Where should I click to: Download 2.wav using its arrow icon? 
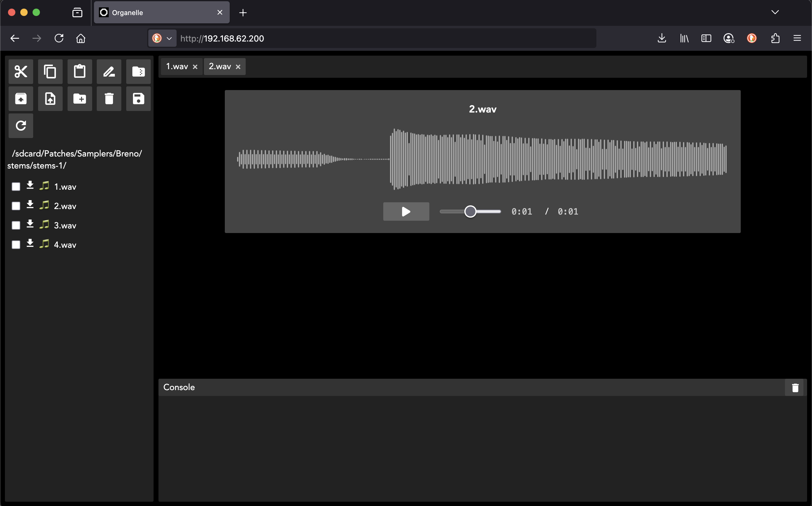coord(30,204)
